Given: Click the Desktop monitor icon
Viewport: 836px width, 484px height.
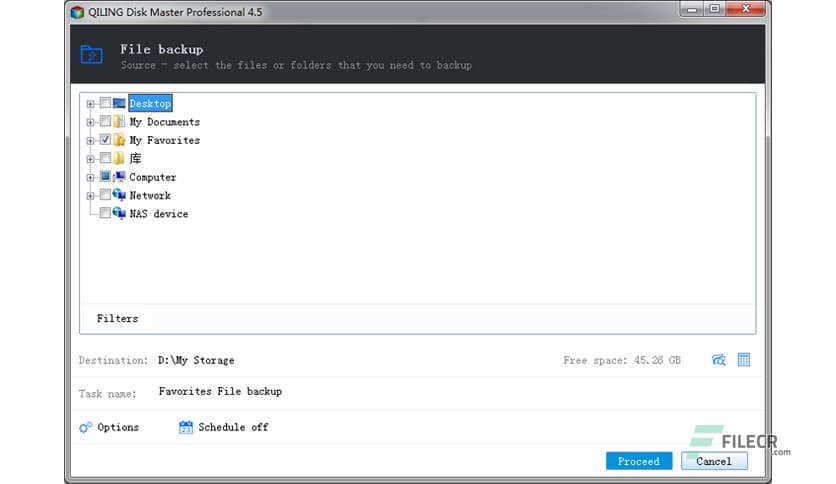Looking at the screenshot, I should point(119,103).
